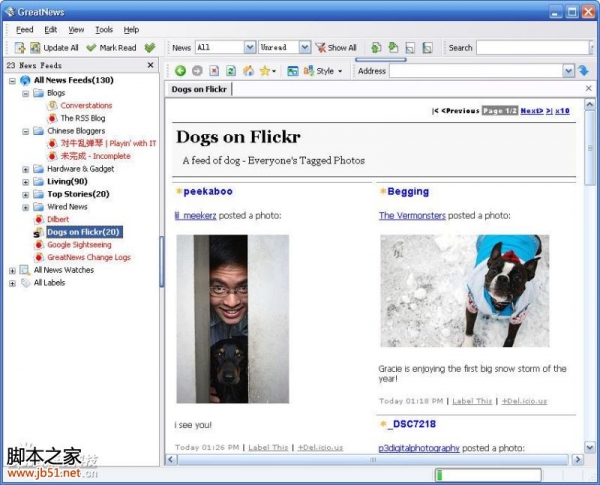Click the vertical scrollbar down arrow
The width and height of the screenshot is (600, 485).
[x=590, y=447]
